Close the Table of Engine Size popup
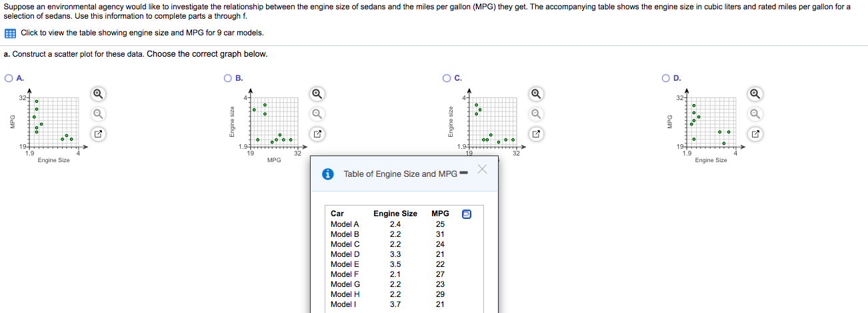 tap(483, 171)
